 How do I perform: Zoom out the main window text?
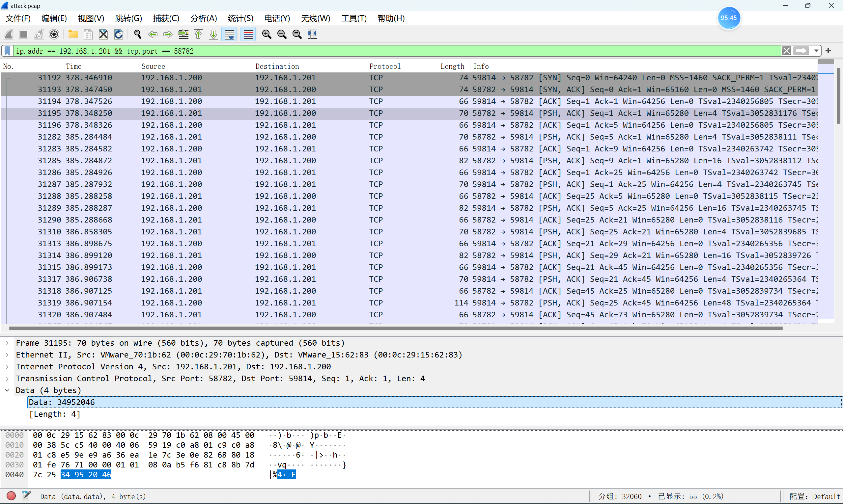point(282,34)
